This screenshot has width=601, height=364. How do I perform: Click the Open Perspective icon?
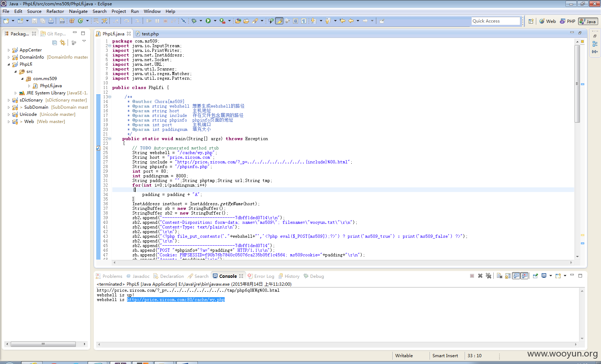(531, 21)
